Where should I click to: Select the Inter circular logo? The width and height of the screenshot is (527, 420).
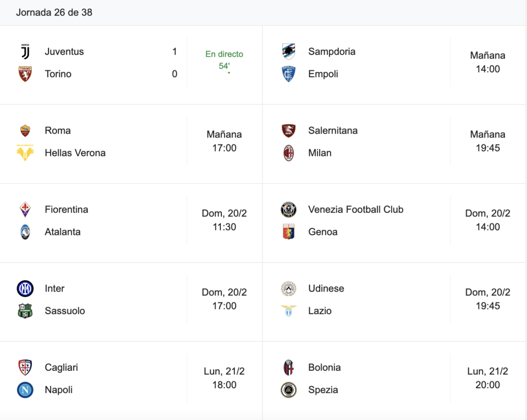pos(25,288)
